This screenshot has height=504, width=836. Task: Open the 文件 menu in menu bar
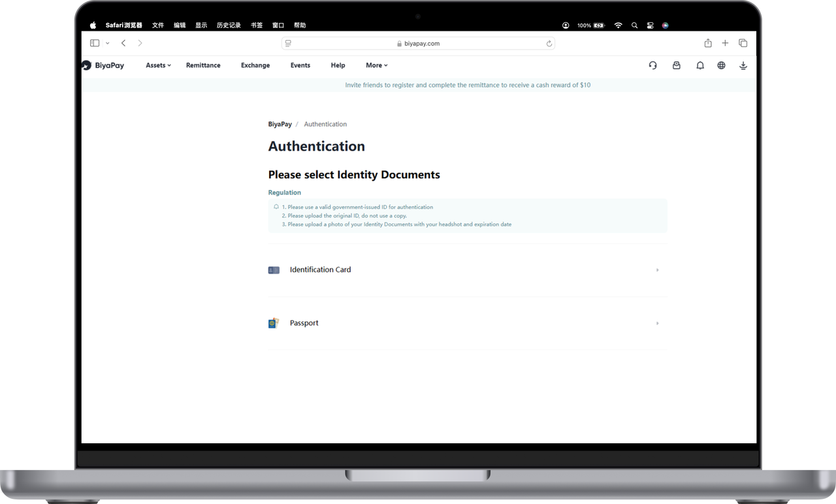point(158,25)
